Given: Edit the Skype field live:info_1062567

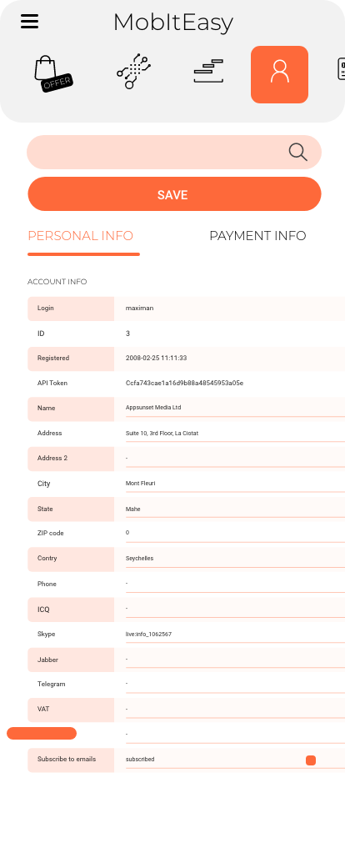Looking at the screenshot, I should (x=235, y=635).
